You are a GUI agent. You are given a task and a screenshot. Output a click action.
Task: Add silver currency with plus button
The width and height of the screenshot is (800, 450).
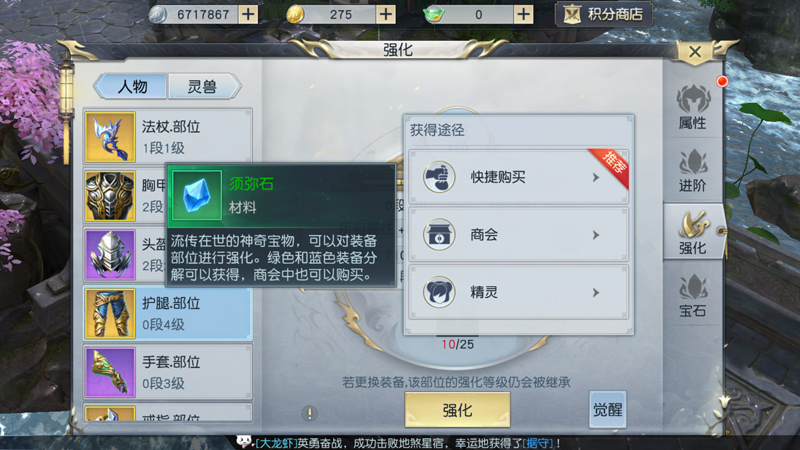tap(248, 14)
